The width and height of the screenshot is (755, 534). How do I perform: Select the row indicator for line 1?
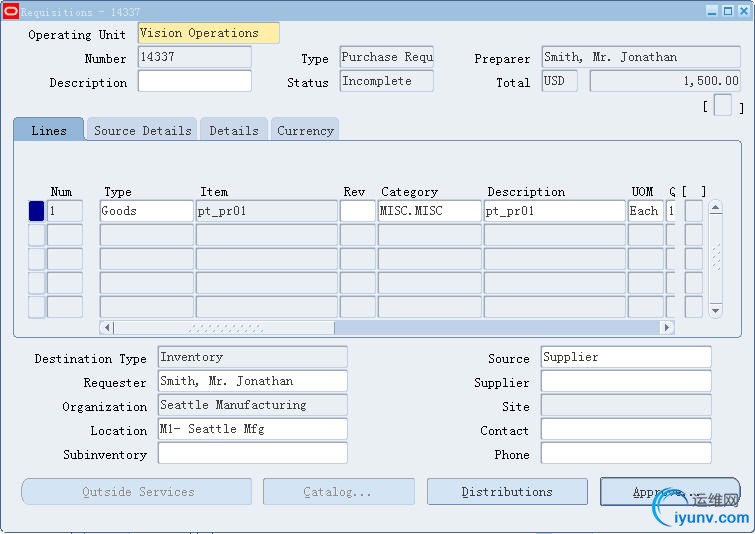(x=37, y=211)
